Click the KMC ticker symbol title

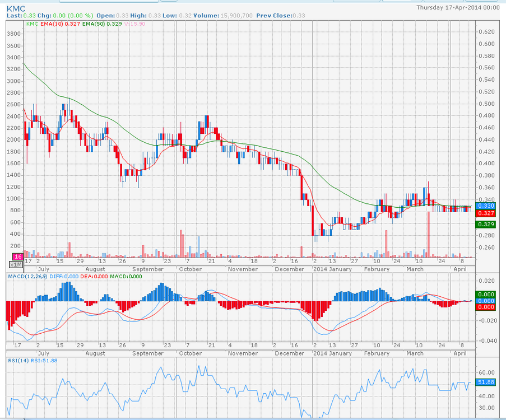[x=15, y=8]
